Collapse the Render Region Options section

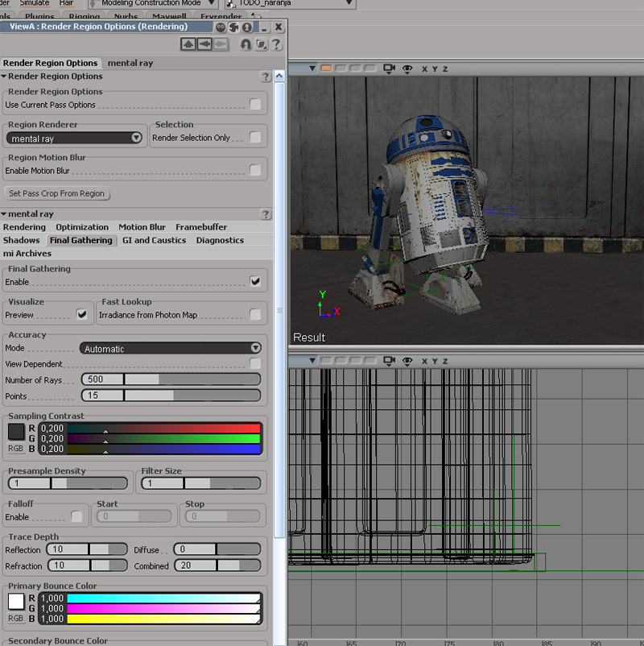pos(4,77)
